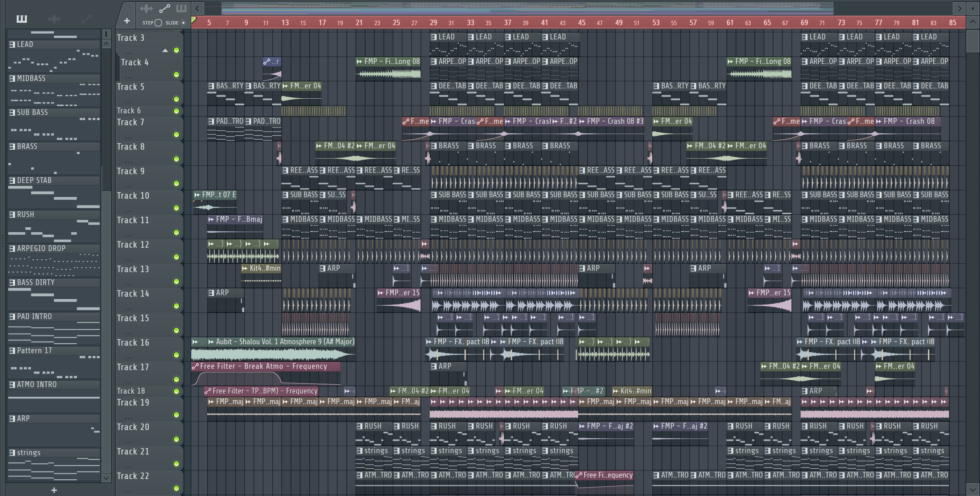
Task: Click the piano keys icon beside SLIDE
Action: click(181, 9)
